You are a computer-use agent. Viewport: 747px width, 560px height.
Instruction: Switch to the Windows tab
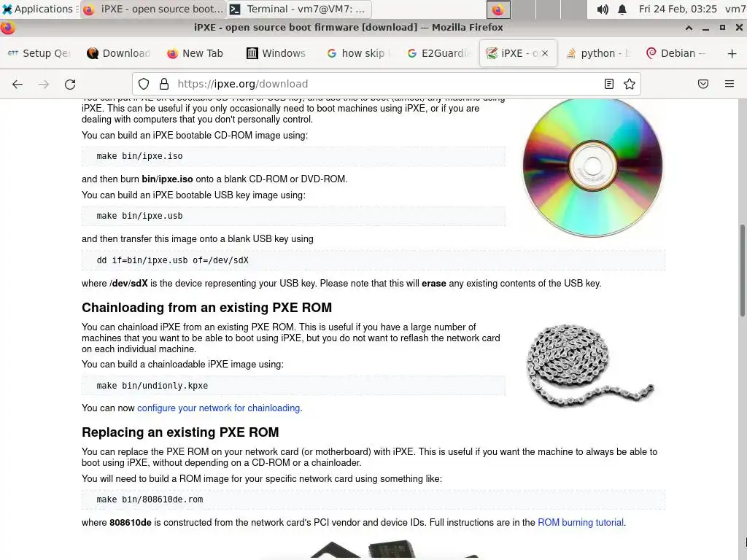(x=278, y=53)
